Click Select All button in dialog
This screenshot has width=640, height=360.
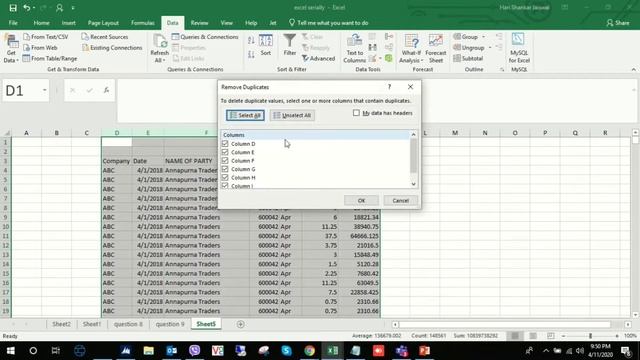pos(245,115)
